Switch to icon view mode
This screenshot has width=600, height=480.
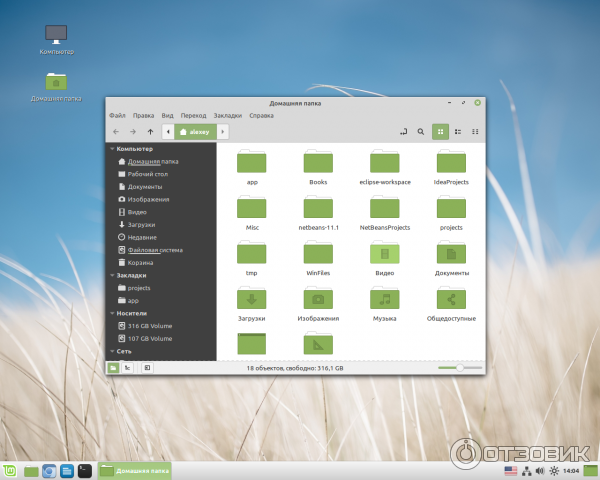point(440,131)
